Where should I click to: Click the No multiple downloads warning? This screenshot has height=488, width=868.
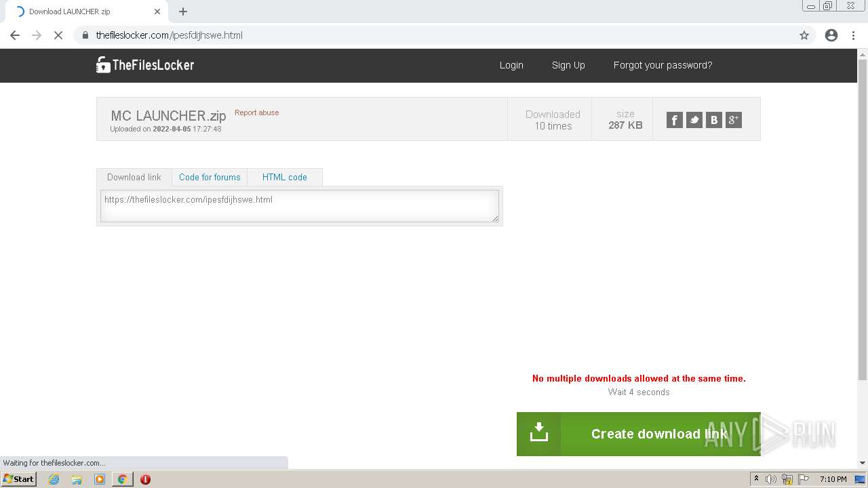pos(639,378)
